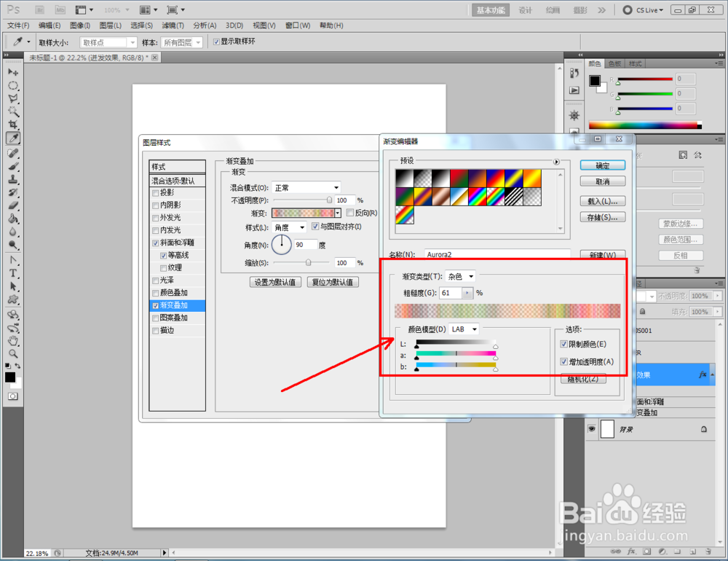This screenshot has width=728, height=561.
Task: Select the Horizontal Type tool
Action: coord(13,273)
